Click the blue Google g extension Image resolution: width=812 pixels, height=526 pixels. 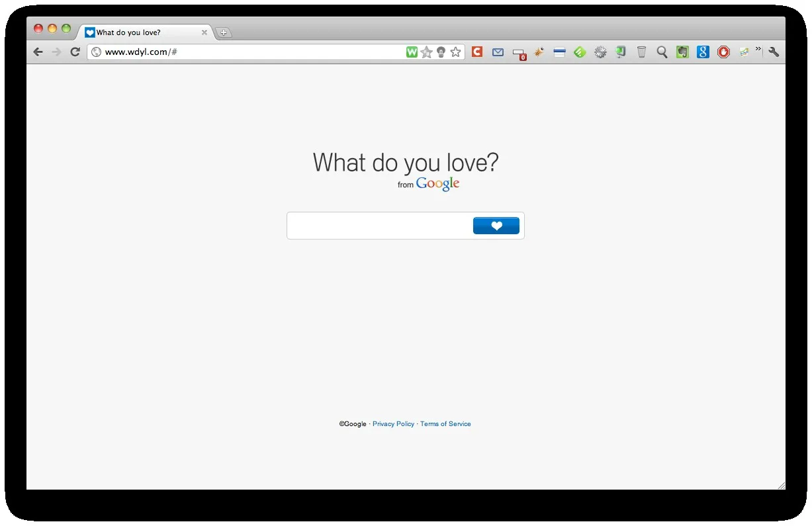[703, 52]
